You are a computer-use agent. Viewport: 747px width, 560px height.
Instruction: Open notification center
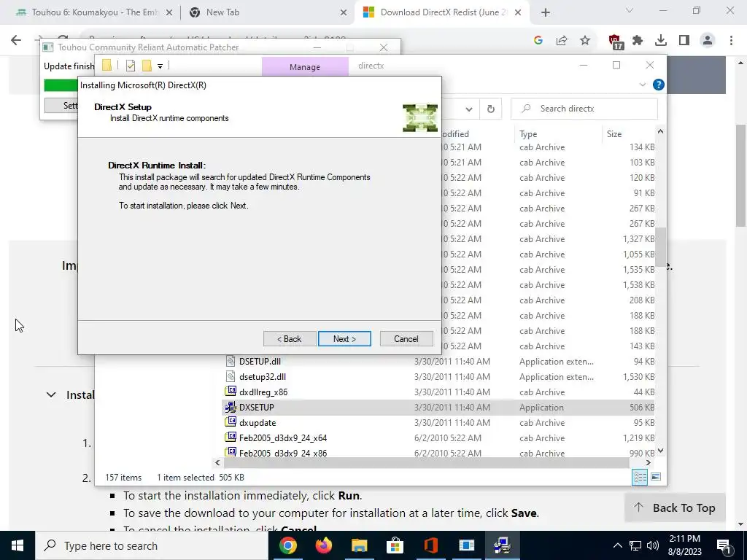pyautogui.click(x=724, y=546)
